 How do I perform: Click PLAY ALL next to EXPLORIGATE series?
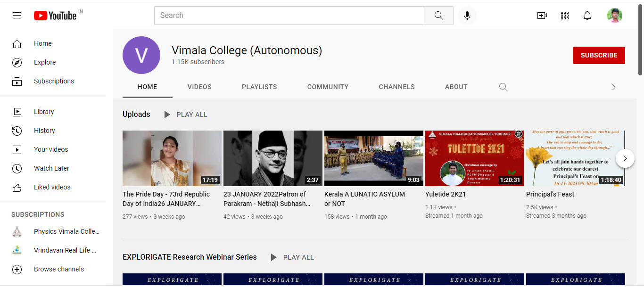pos(298,257)
